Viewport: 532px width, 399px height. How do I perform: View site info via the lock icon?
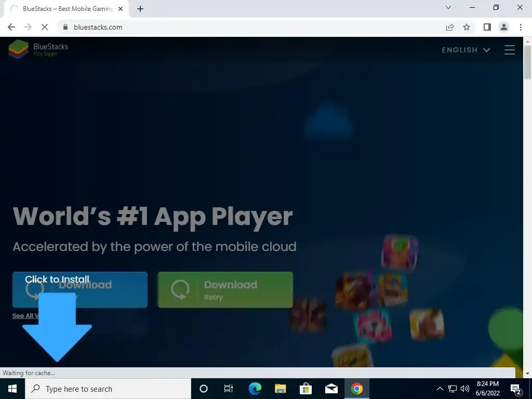(65, 27)
